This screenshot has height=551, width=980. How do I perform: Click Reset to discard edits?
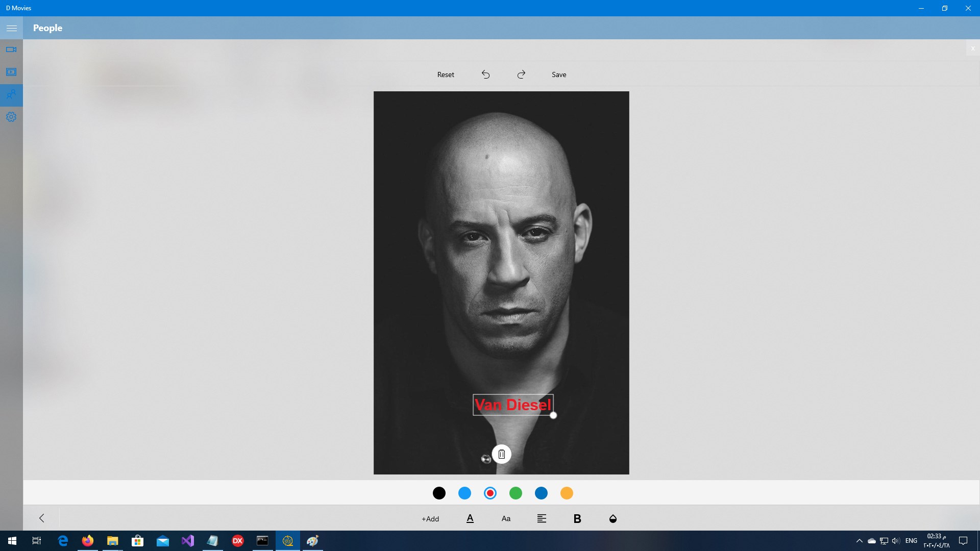point(445,74)
